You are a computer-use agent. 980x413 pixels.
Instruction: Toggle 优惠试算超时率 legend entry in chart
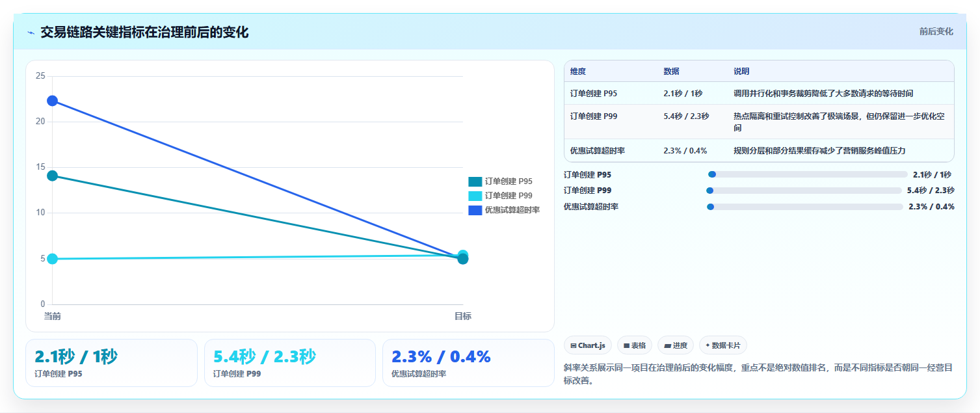[504, 210]
